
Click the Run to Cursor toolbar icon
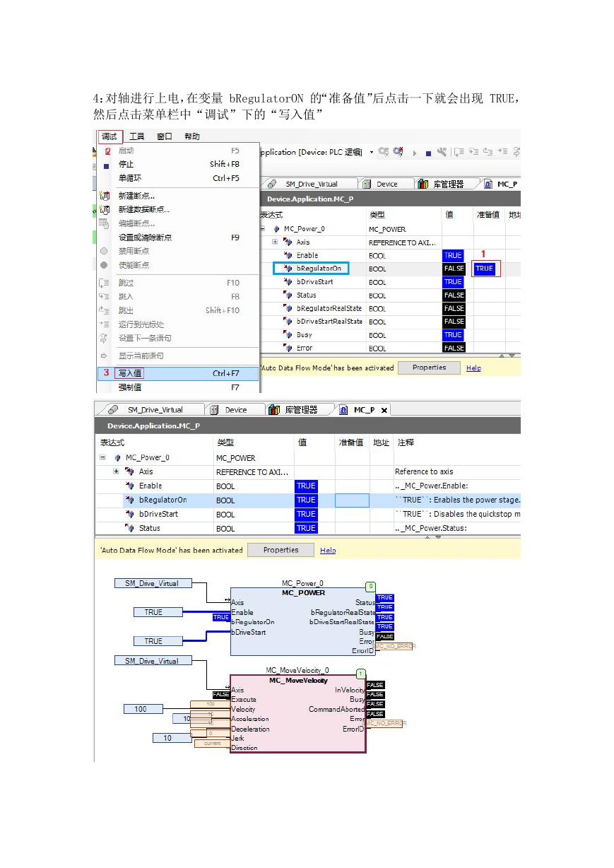[x=502, y=151]
